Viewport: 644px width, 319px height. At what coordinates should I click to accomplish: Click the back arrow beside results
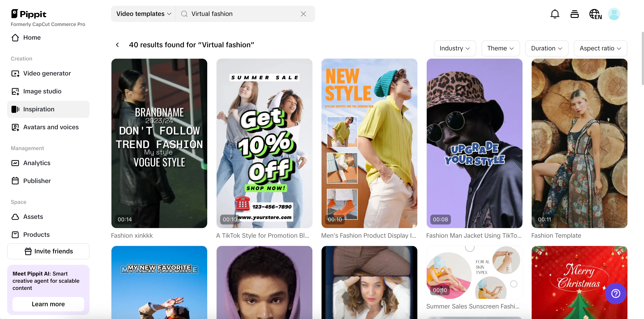coord(117,45)
